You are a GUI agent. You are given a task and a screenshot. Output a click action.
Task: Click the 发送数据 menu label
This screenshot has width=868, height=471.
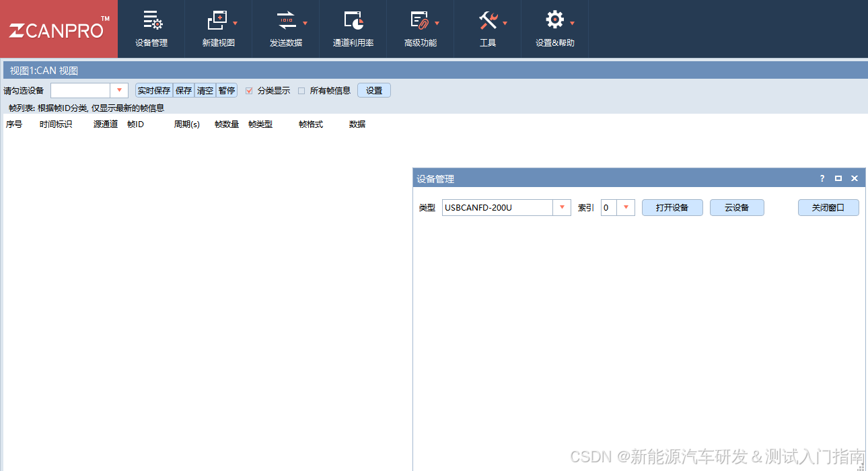[x=286, y=43]
